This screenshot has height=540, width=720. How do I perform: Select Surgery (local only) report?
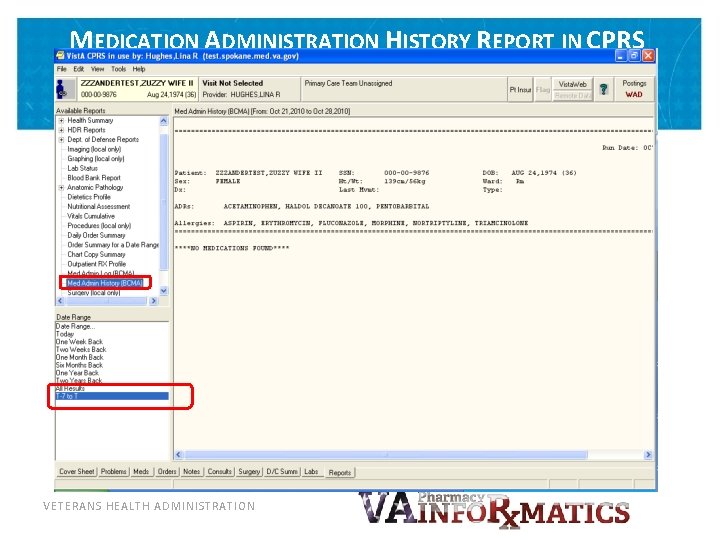pyautogui.click(x=94, y=293)
